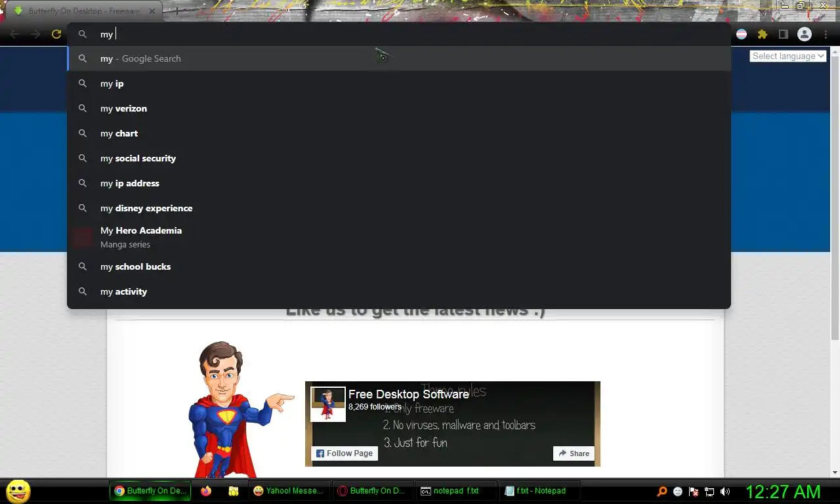Click the browser forward arrow
This screenshot has height=504, width=840.
[35, 34]
